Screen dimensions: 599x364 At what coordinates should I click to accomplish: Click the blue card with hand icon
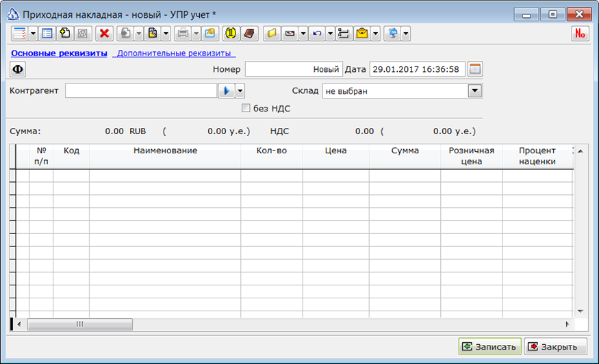(x=210, y=34)
